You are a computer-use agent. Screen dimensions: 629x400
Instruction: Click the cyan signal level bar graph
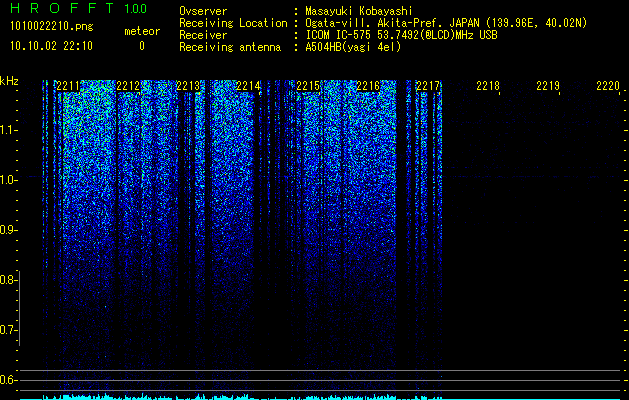point(320,397)
